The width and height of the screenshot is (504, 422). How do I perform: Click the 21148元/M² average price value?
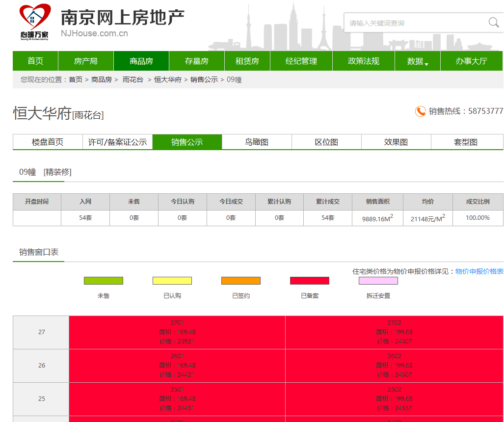(428, 218)
